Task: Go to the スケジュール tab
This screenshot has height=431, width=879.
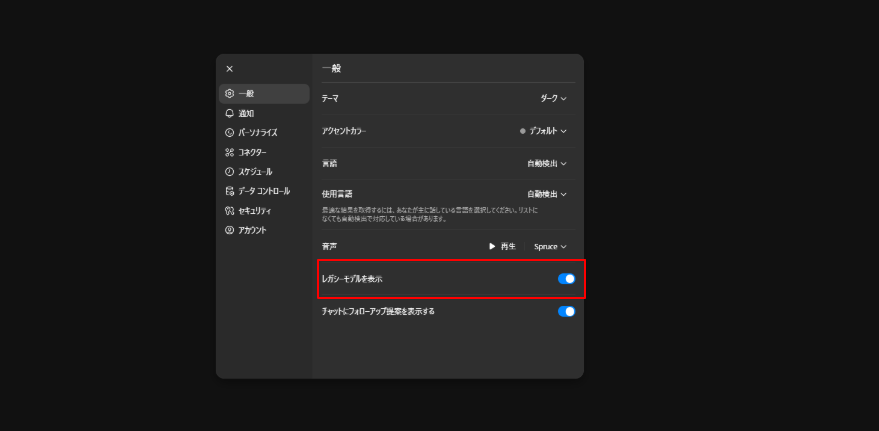Action: (264, 172)
